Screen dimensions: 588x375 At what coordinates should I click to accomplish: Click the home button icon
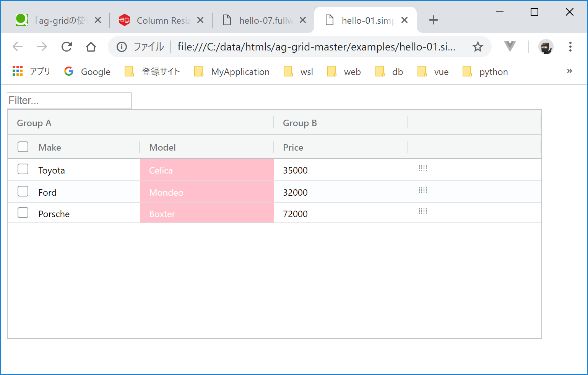[x=91, y=47]
